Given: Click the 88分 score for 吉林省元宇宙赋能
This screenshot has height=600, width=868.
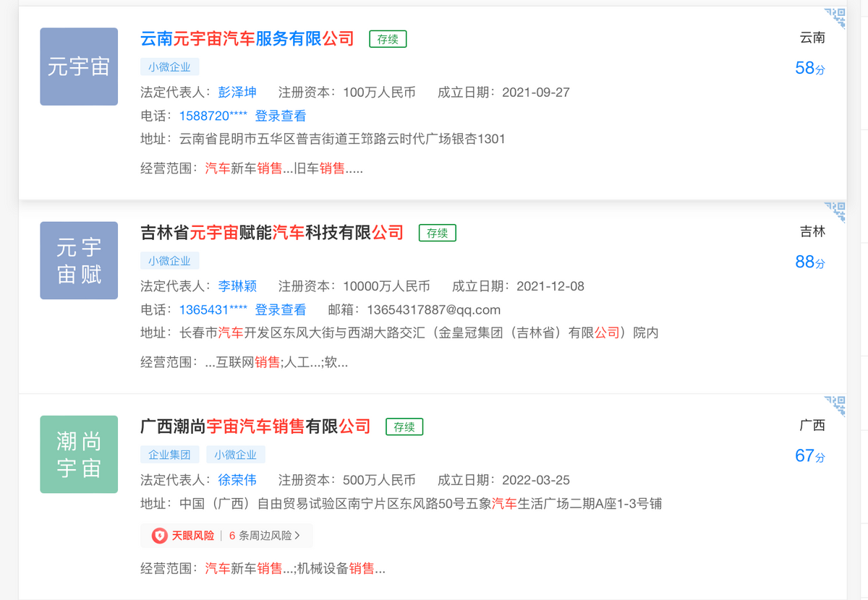Looking at the screenshot, I should pyautogui.click(x=809, y=262).
